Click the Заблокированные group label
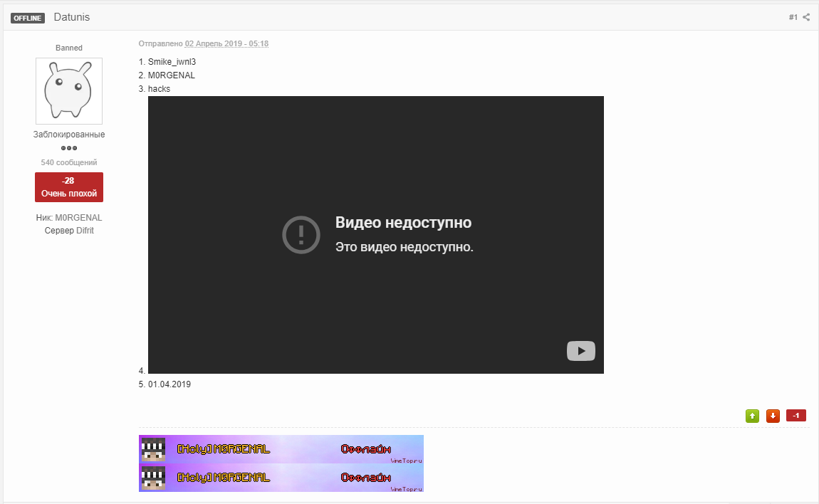The image size is (819, 504). tap(69, 135)
